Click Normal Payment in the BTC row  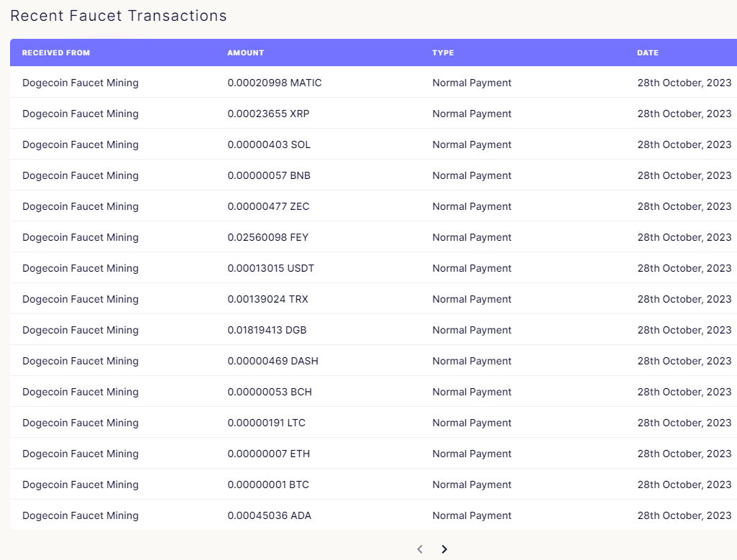point(472,485)
